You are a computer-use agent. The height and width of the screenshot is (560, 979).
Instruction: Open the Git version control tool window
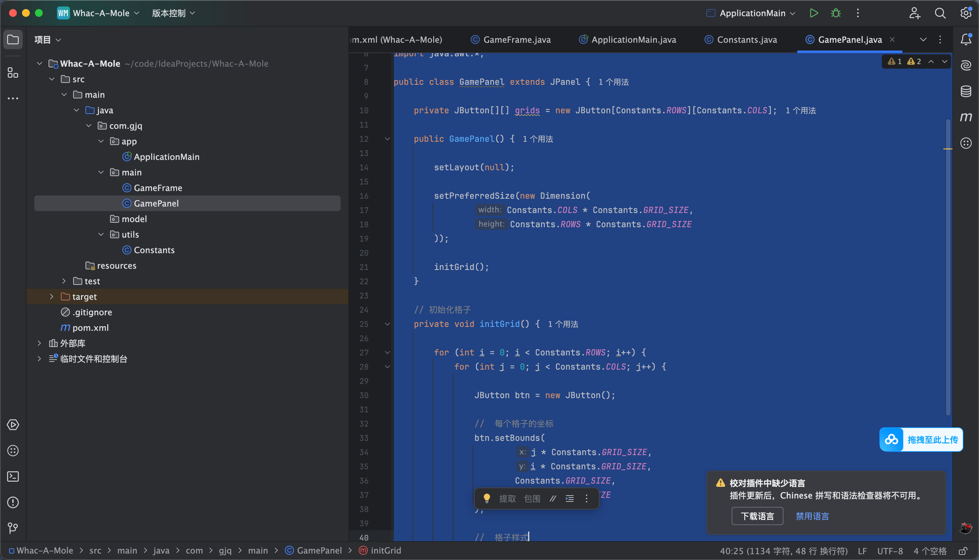(13, 528)
